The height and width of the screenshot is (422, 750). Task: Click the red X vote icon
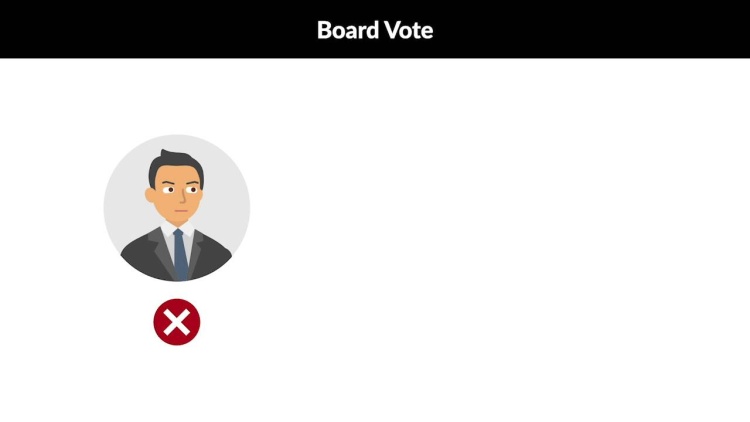[x=176, y=322]
